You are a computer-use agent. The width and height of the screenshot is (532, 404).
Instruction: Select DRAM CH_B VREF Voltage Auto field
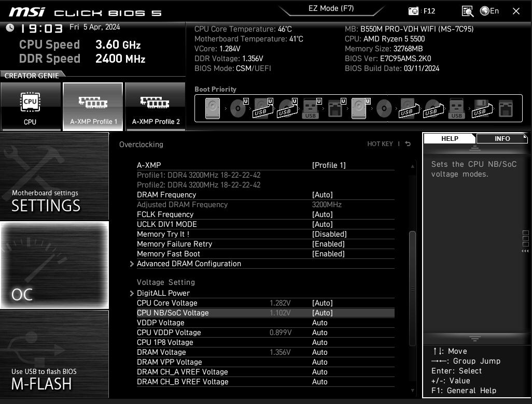(x=319, y=382)
